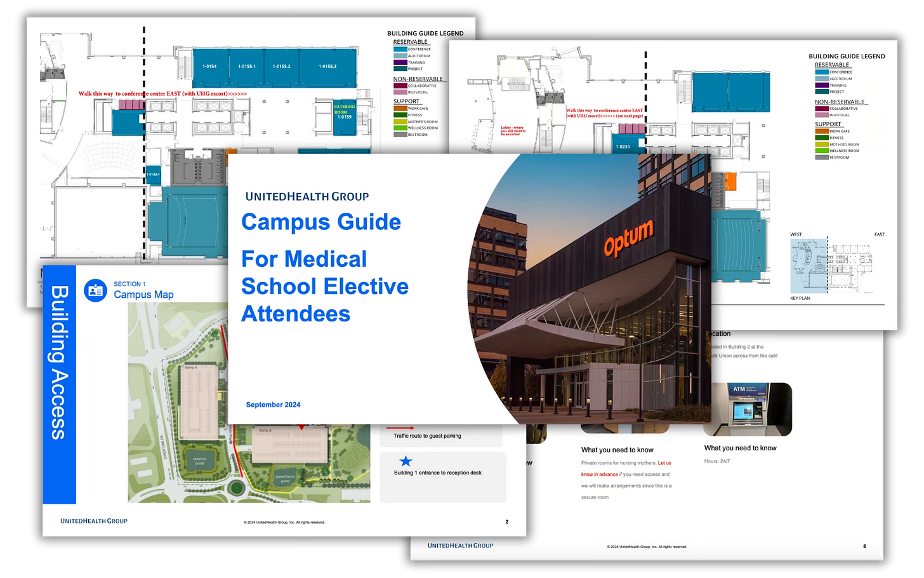Click UnitedHealth Group footer logo on page 8 slide

click(460, 546)
